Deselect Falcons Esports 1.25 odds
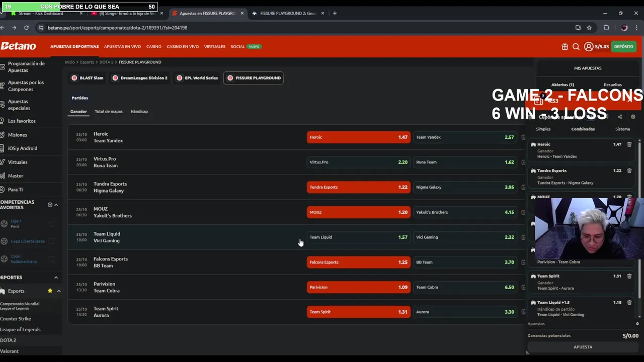Image resolution: width=644 pixels, height=362 pixels. [x=358, y=262]
